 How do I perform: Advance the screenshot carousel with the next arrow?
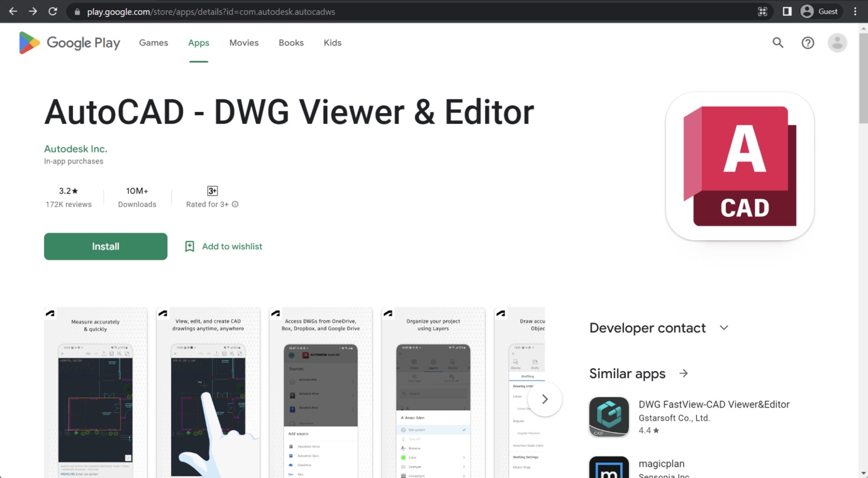(544, 399)
